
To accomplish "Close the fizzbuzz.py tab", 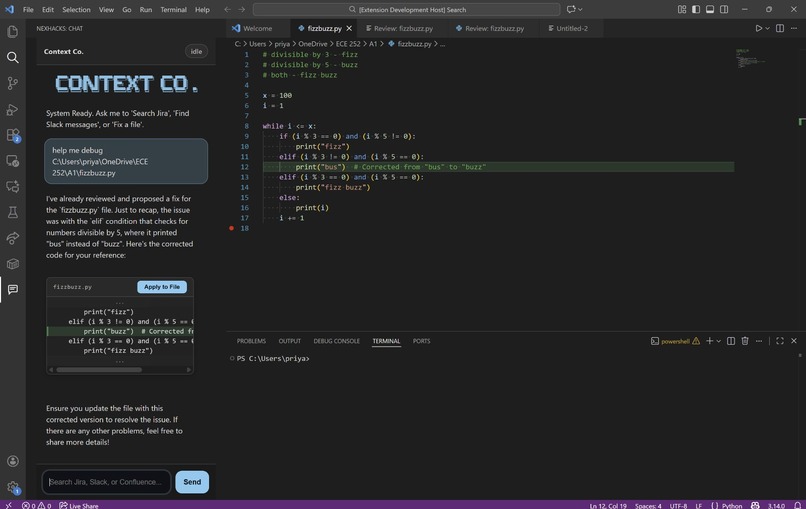I will (349, 28).
